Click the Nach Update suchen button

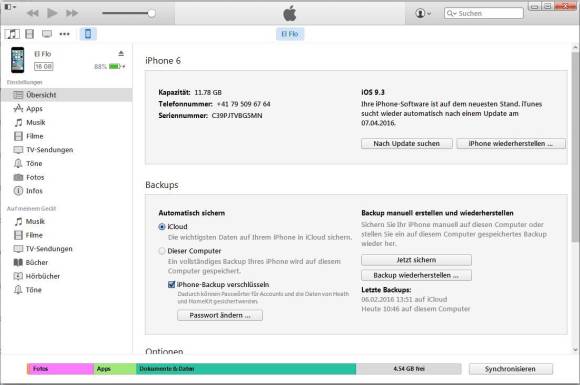(x=407, y=143)
